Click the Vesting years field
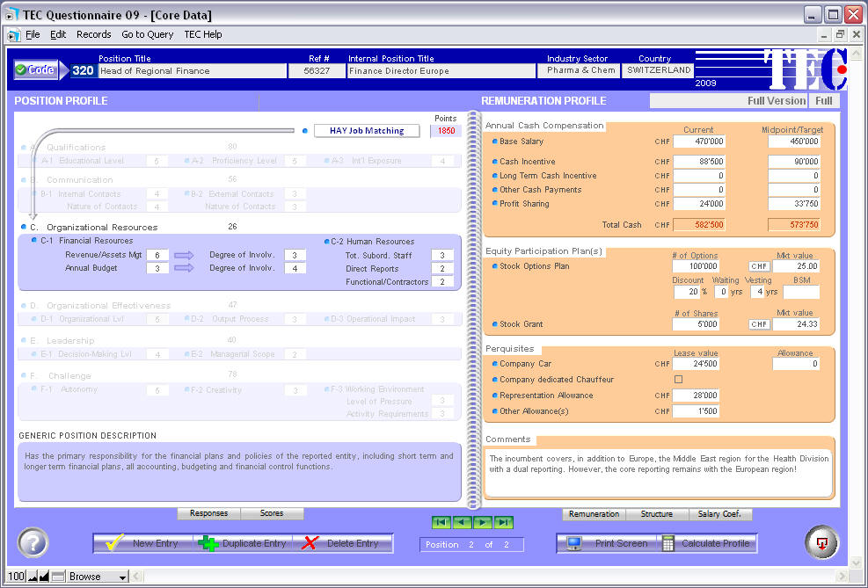The width and height of the screenshot is (868, 588). [x=758, y=292]
